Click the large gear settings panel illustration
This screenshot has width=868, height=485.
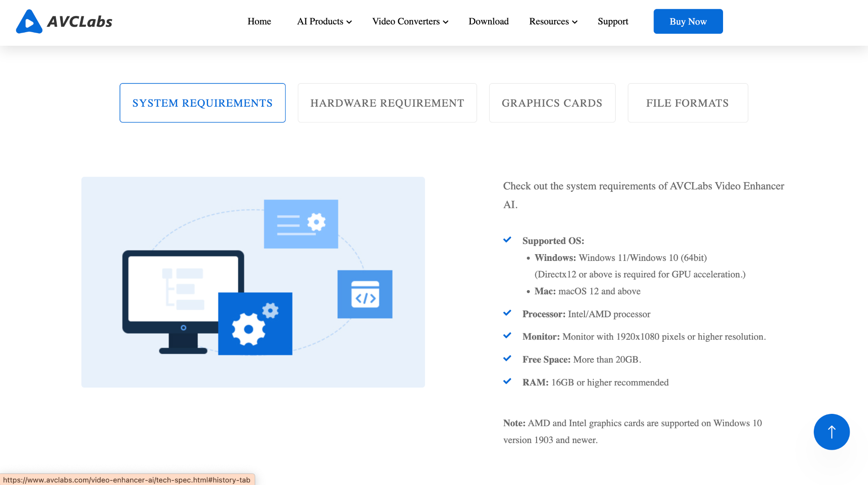pos(255,324)
